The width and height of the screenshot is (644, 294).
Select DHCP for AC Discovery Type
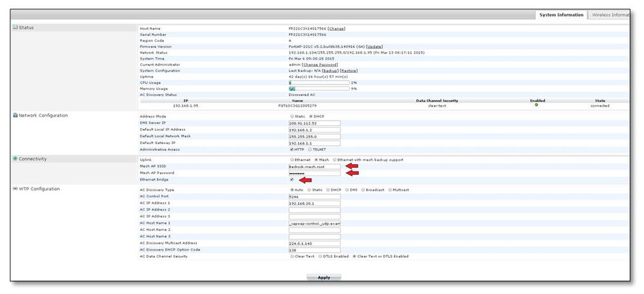[x=327, y=190]
